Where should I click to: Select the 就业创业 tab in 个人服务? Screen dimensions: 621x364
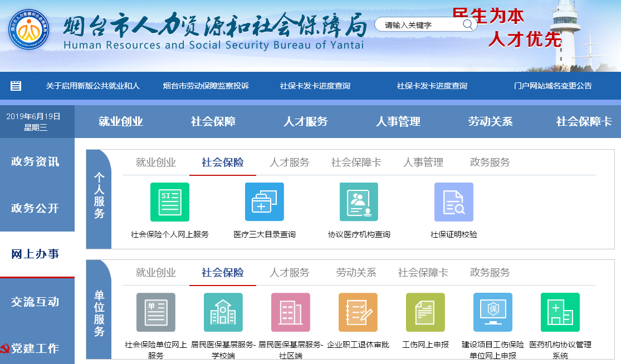point(155,161)
